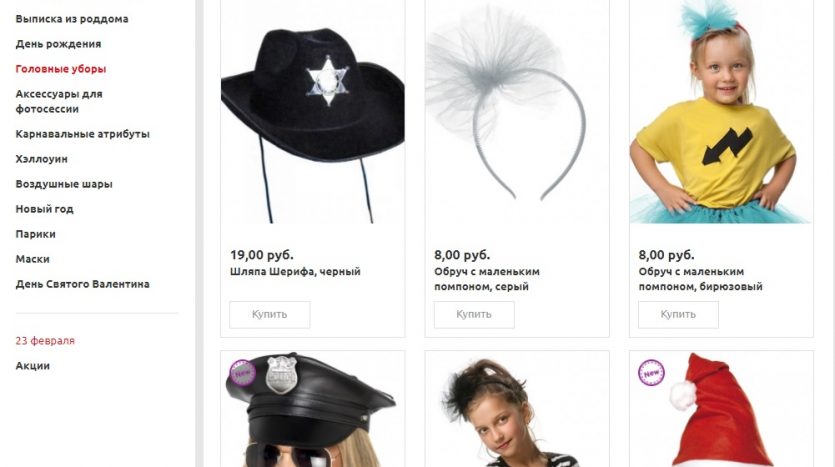Buy the Шляпа Шерифа, черный hat
Image resolution: width=835 pixels, height=467 pixels.
coord(269,315)
